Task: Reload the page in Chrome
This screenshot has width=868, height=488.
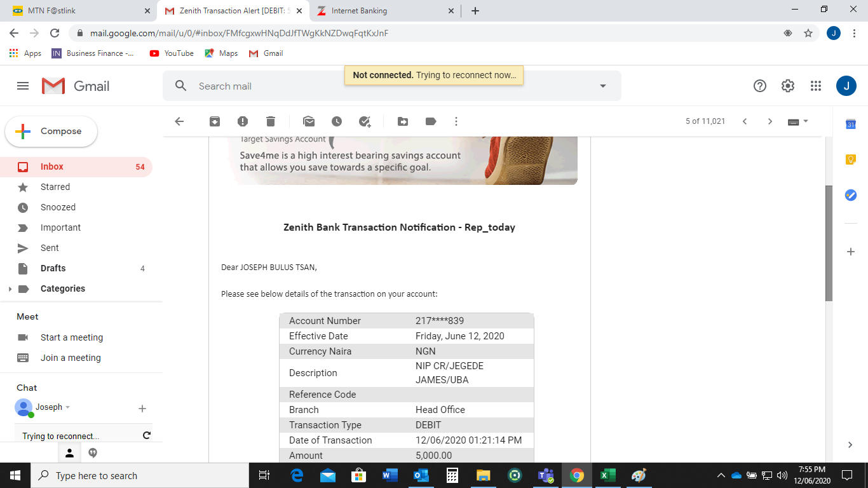Action: [x=55, y=33]
